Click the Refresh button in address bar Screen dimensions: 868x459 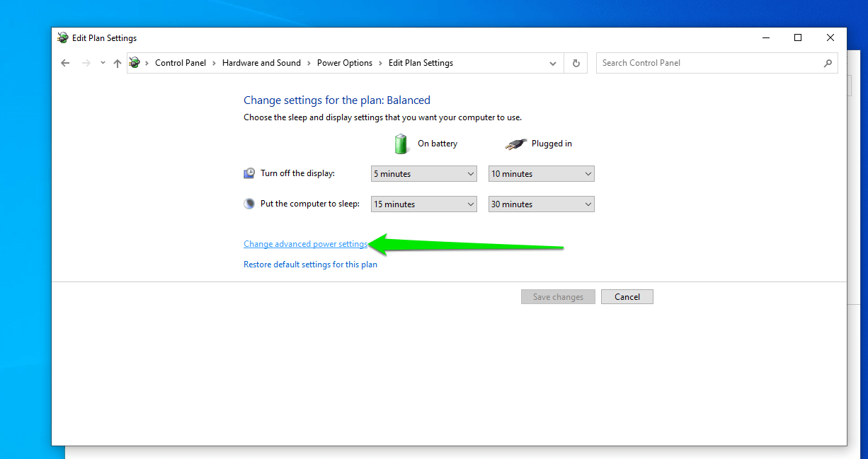coord(576,63)
